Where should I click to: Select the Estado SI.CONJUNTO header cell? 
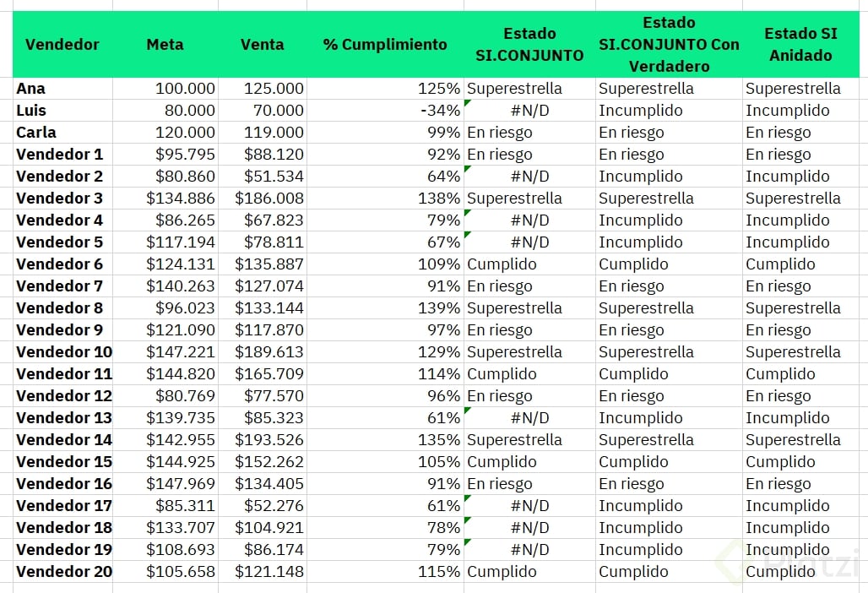(x=529, y=44)
